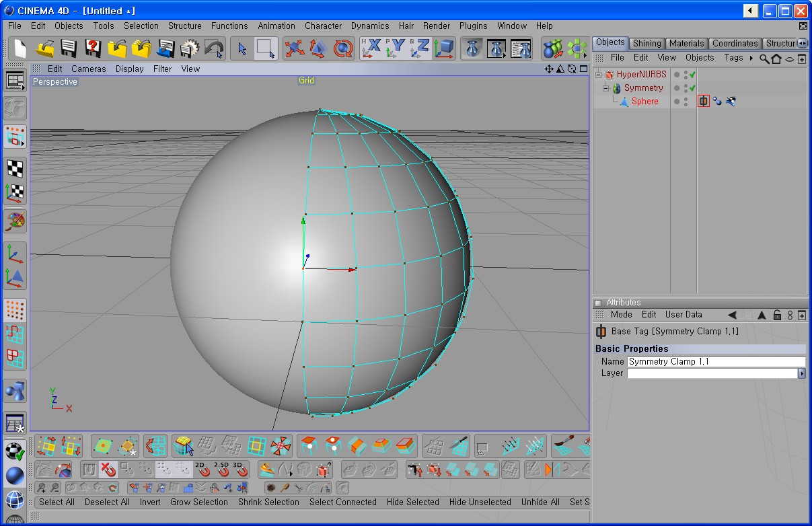The height and width of the screenshot is (526, 812).
Task: Open the Render Settings icon
Action: (x=521, y=48)
